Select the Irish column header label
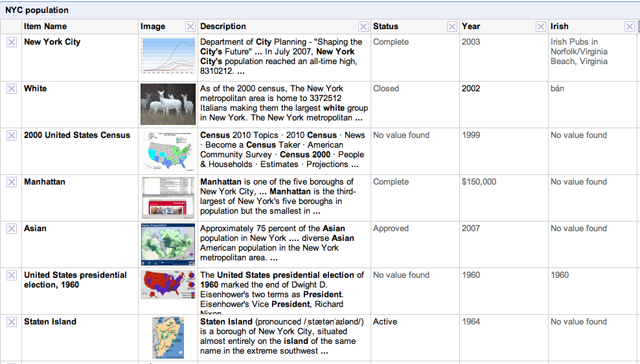 559,26
